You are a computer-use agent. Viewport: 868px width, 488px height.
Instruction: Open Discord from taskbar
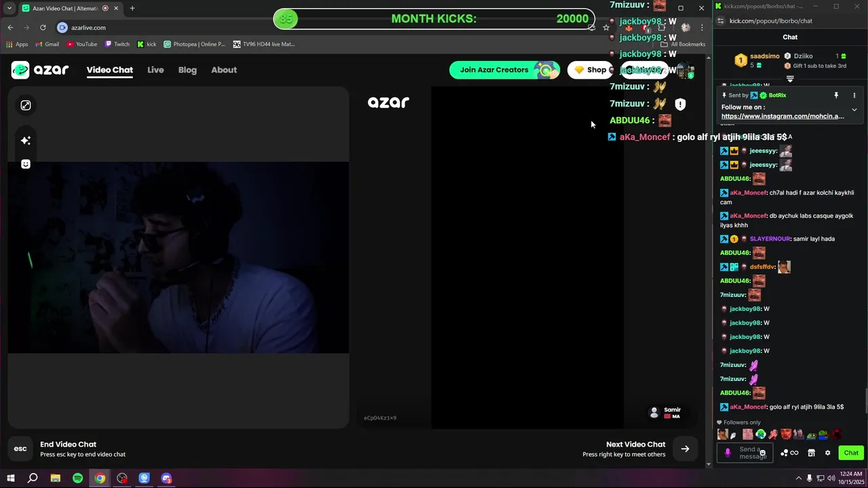click(x=167, y=479)
